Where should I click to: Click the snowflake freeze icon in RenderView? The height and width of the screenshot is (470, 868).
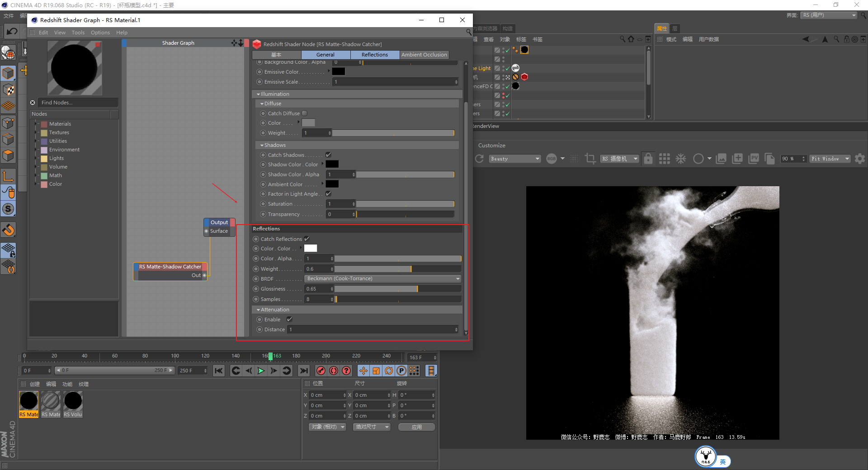[681, 159]
